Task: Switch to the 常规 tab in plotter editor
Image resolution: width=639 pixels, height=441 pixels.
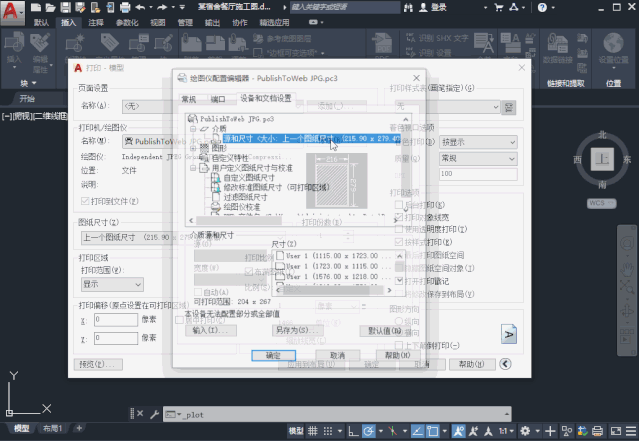Action: [189, 99]
